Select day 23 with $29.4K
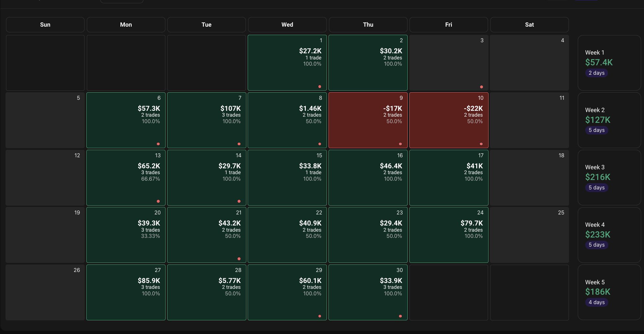The image size is (644, 334). tap(368, 235)
